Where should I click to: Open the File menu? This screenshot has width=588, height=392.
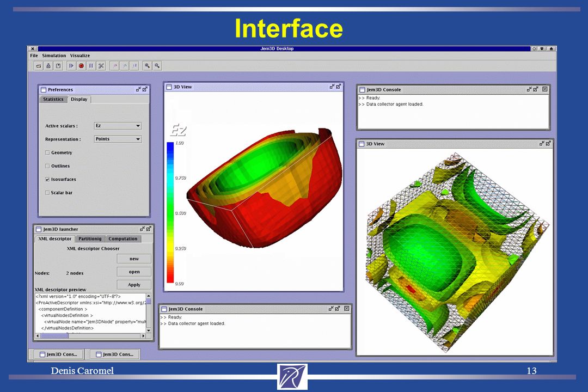34,56
